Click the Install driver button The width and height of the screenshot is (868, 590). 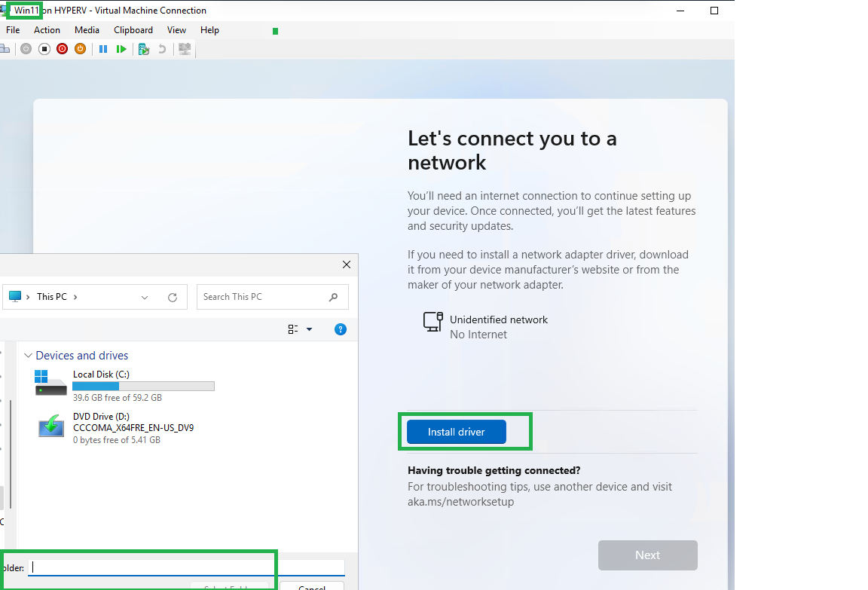(456, 432)
